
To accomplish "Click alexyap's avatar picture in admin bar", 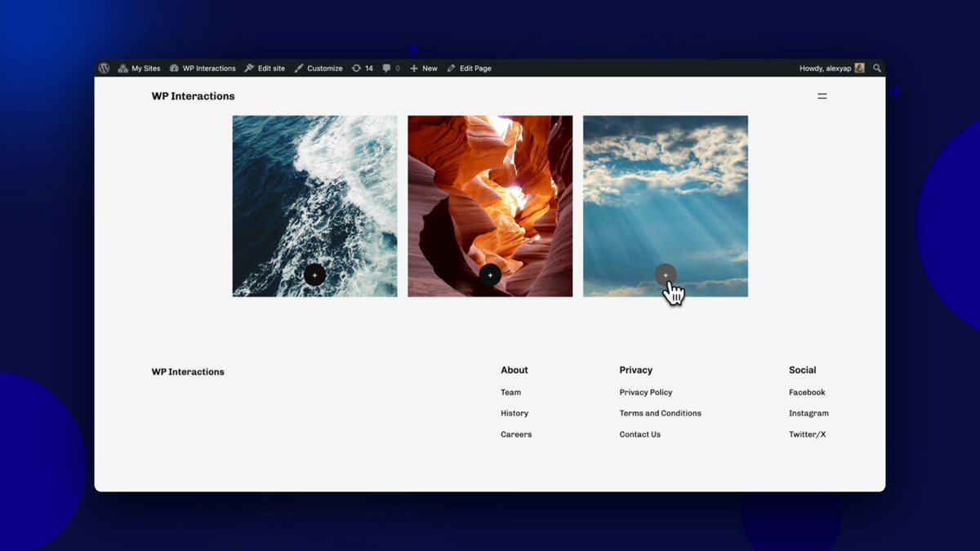I will coord(859,69).
